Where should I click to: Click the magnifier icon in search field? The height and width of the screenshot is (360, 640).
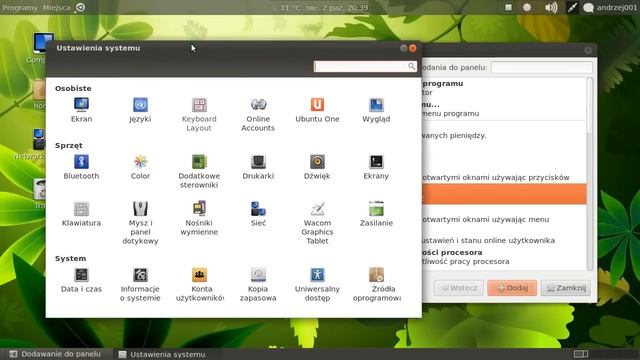(x=411, y=66)
